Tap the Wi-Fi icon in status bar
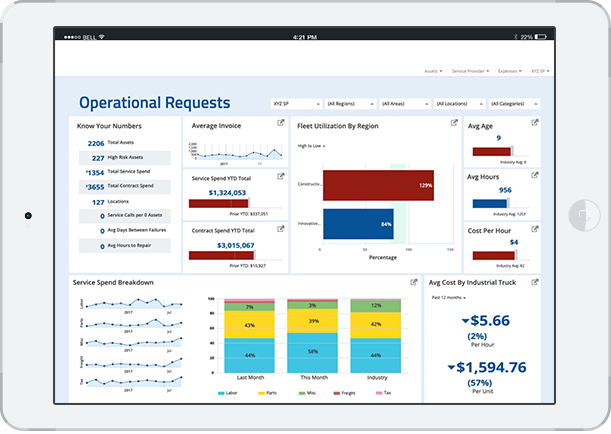Screen dimensions: 611x434 [102, 37]
